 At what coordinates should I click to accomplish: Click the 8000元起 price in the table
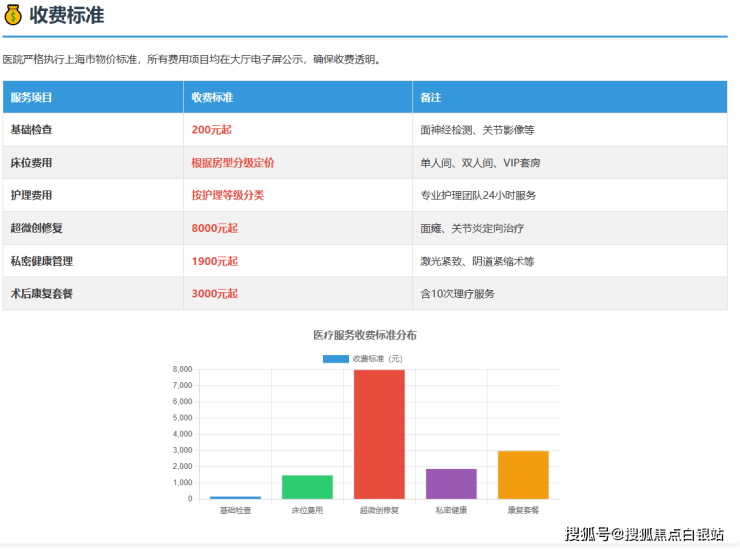pos(214,228)
